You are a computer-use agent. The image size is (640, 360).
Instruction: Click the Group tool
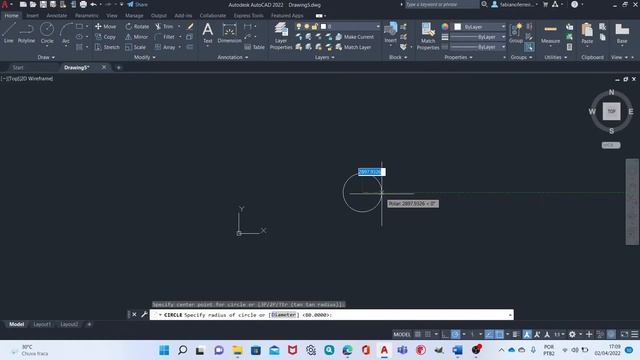[516, 33]
